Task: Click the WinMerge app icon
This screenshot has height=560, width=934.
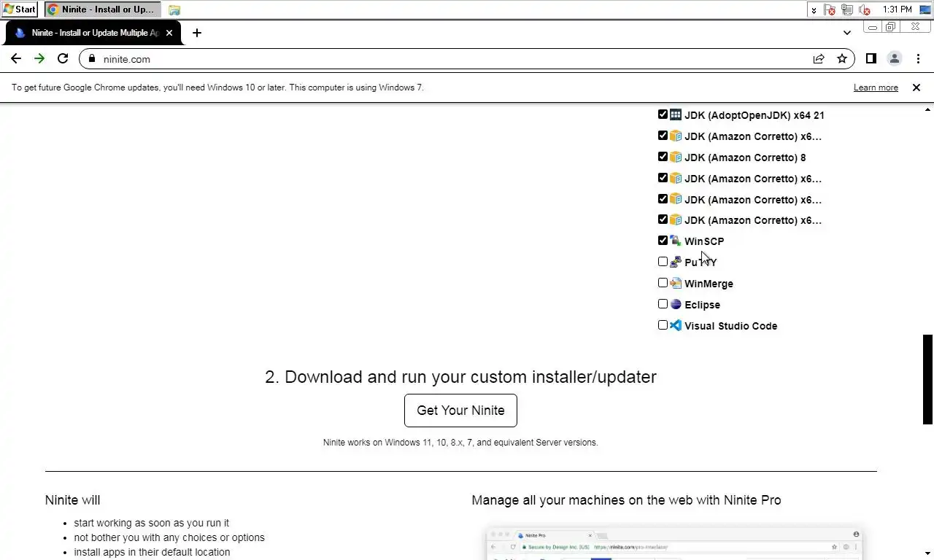Action: pyautogui.click(x=676, y=283)
